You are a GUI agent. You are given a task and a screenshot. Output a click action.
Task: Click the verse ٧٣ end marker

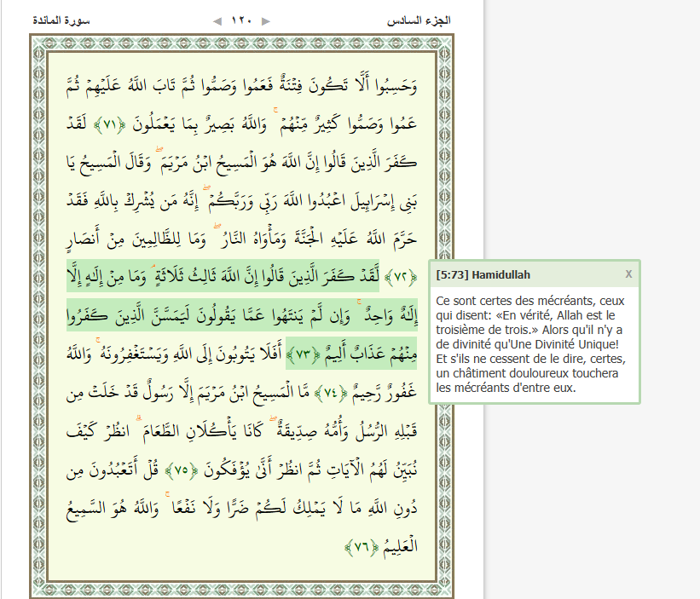305,352
